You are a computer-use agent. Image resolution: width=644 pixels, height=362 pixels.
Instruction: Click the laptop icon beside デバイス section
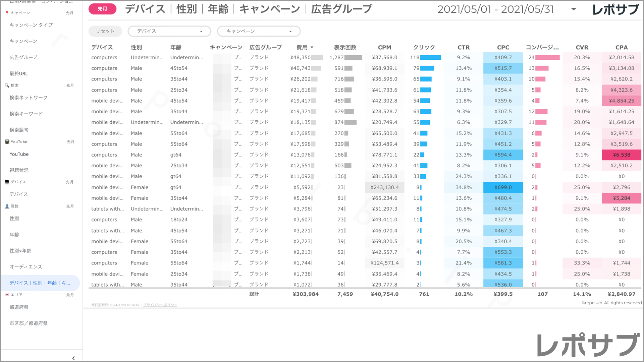tap(7, 181)
